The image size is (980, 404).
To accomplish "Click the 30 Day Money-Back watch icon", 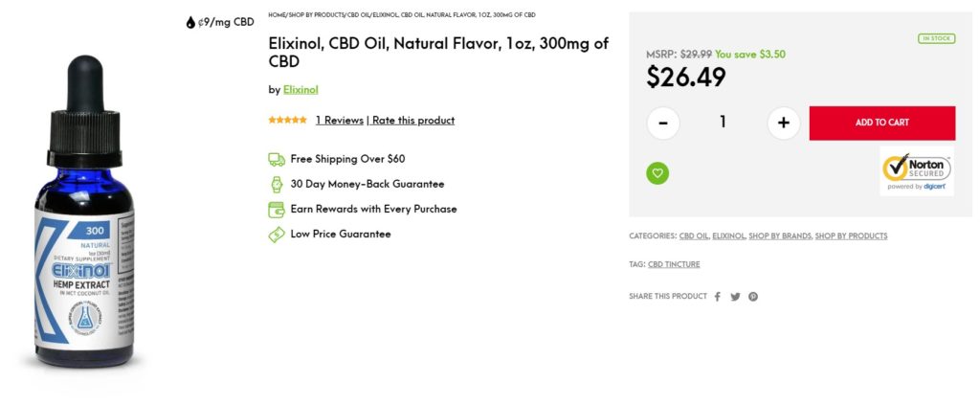I will 277,185.
